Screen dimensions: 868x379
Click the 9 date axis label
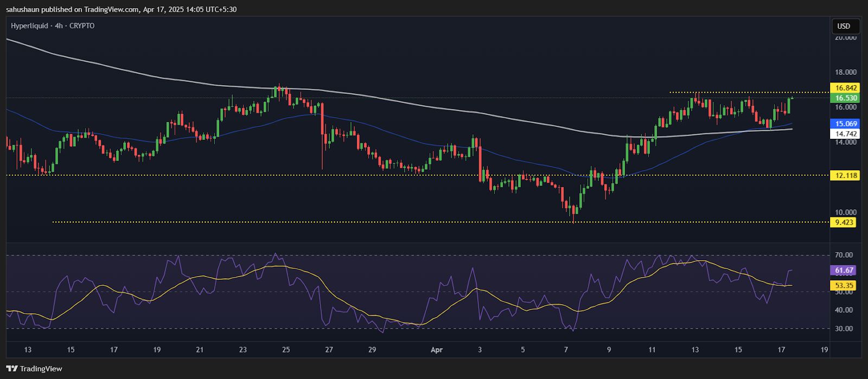point(609,350)
